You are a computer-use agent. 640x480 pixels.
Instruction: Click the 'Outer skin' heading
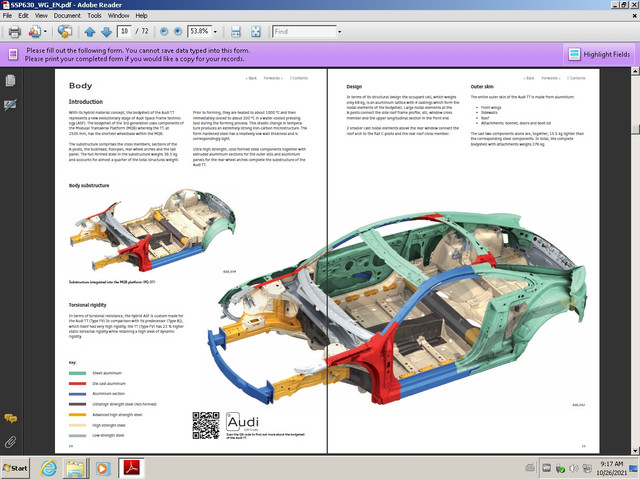[x=482, y=87]
